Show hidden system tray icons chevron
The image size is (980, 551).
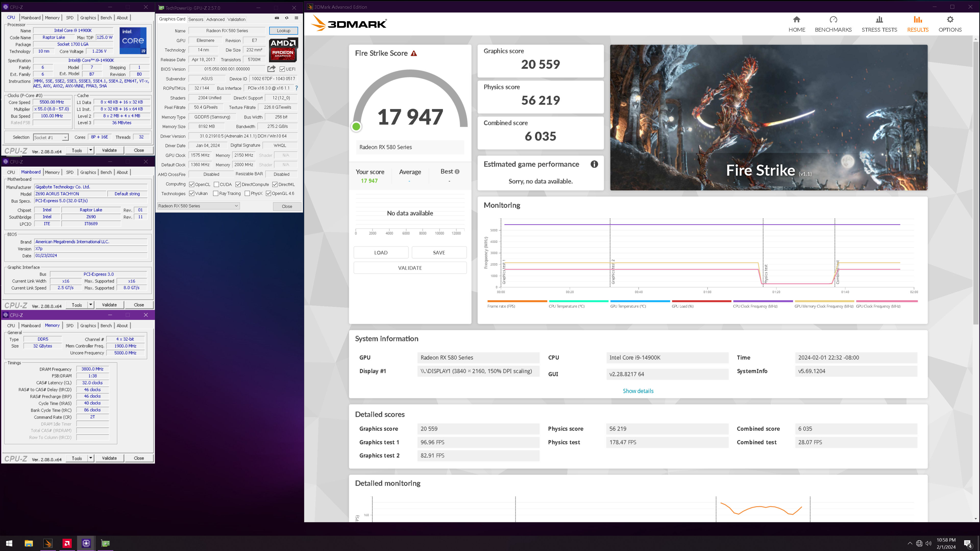[x=910, y=543]
